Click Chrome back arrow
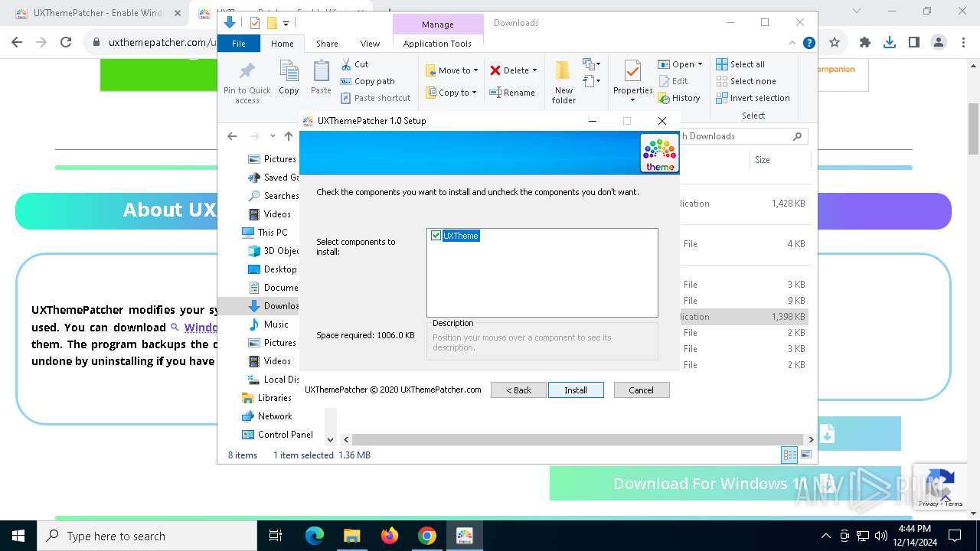 [17, 43]
